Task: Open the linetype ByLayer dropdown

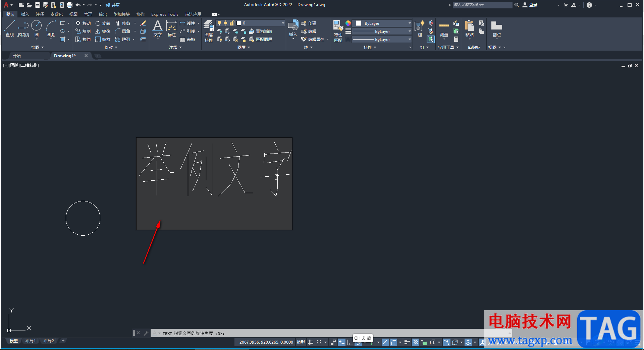Action: [x=382, y=39]
